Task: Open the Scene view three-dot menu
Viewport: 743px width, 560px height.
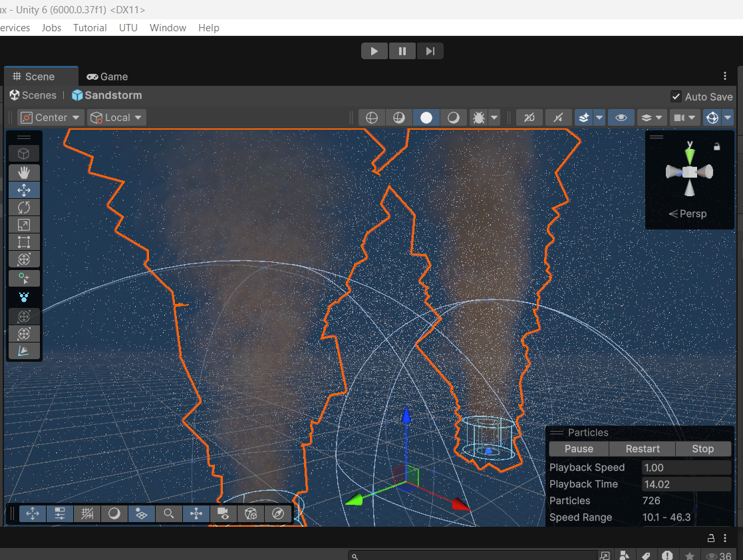Action: point(725,76)
